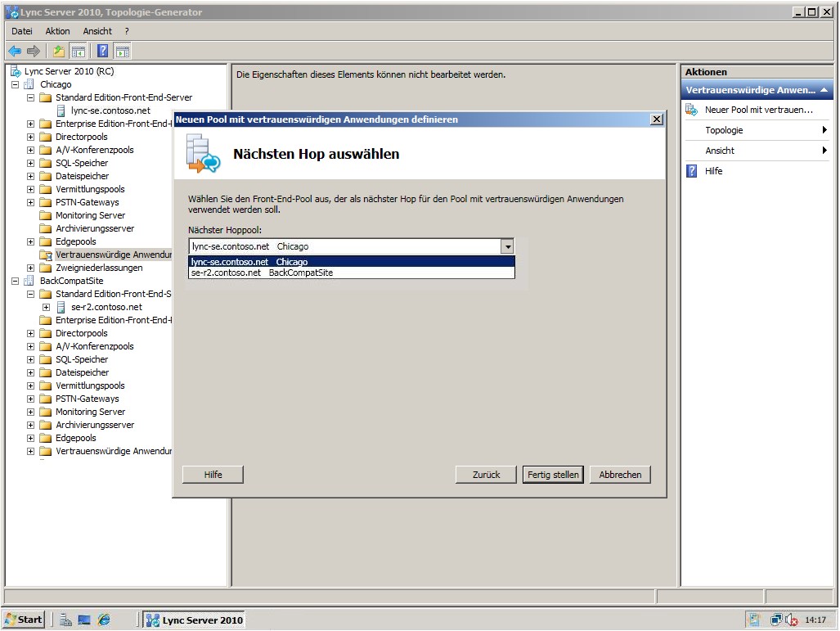Click the Back arrow toolbar icon

tap(15, 52)
